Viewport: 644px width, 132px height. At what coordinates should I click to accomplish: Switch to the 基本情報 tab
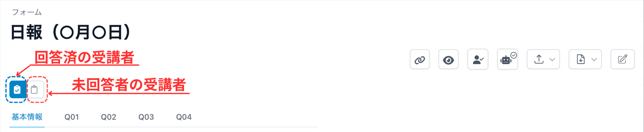27,117
